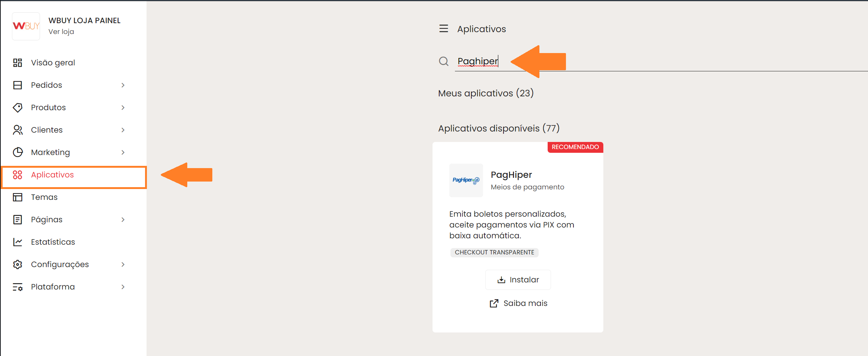Click the Aplicativos circles icon
Image resolution: width=868 pixels, height=356 pixels.
(x=18, y=175)
